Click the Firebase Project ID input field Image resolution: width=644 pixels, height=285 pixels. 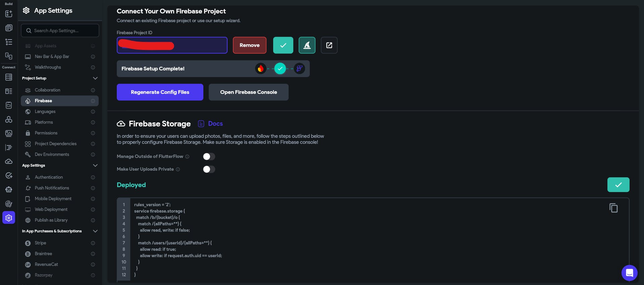click(172, 45)
